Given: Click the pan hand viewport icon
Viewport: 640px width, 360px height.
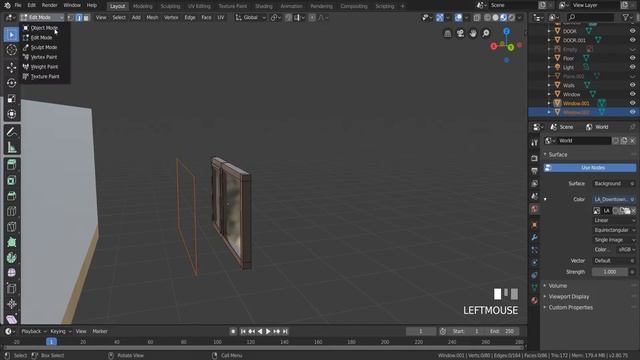Looking at the screenshot, I should [x=473, y=33].
